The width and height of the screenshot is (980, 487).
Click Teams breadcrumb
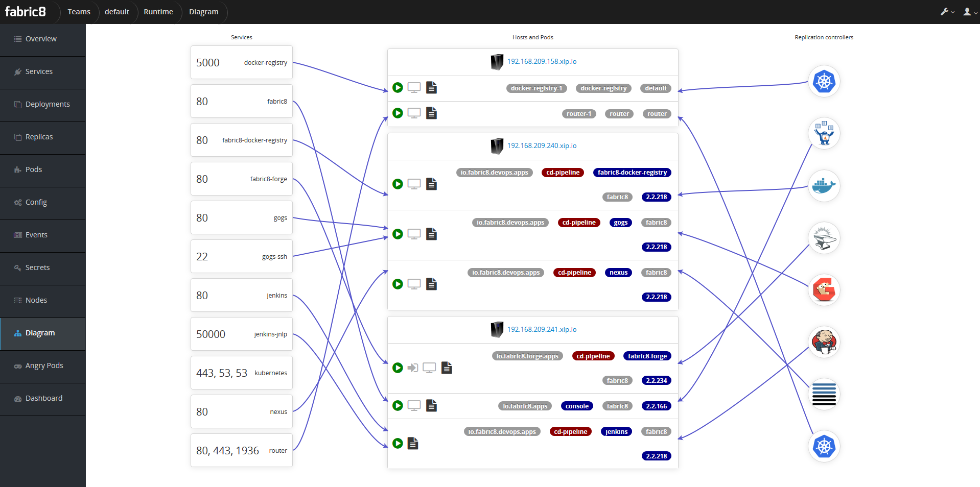click(x=79, y=12)
